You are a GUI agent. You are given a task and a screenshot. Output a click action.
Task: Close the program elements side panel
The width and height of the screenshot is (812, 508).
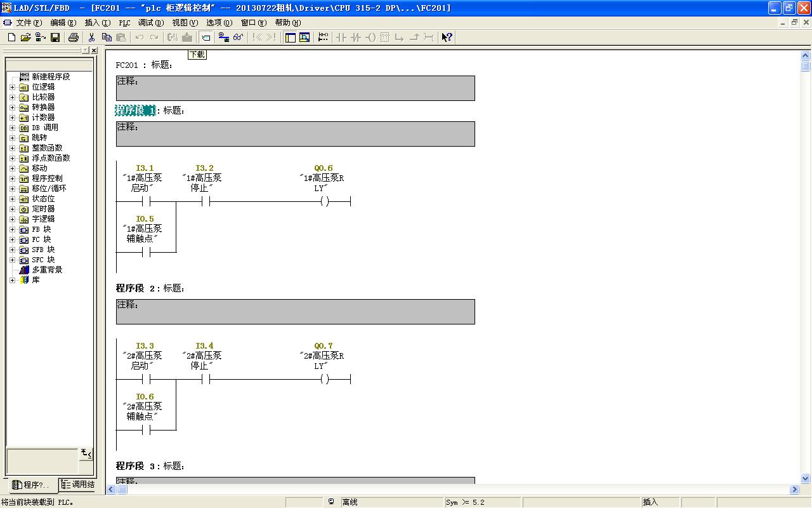(94, 51)
